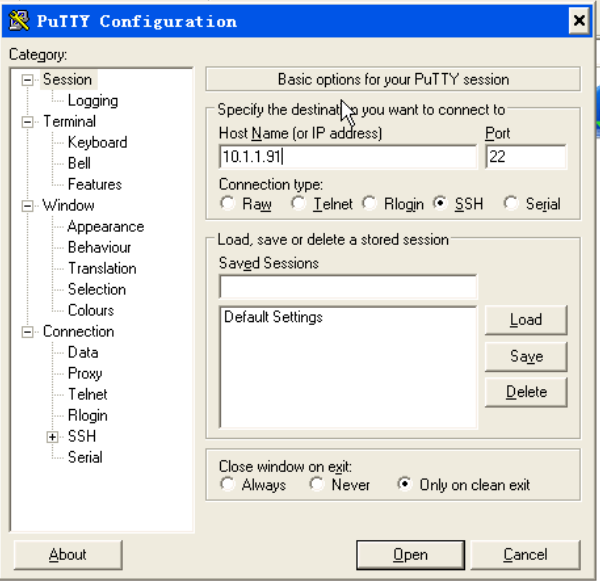Open the Data category
Screen dimensions: 600x583
(x=83, y=352)
